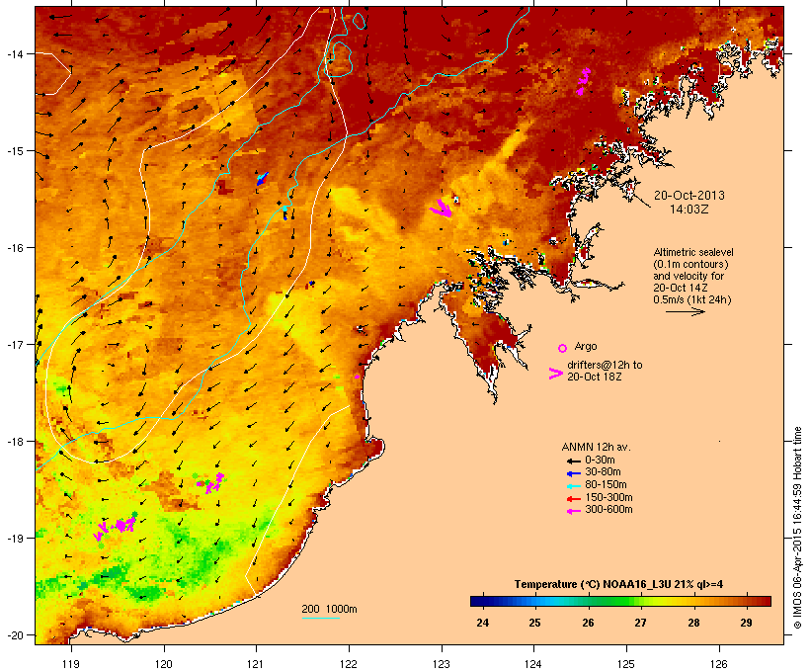
Task: Click latitude axis label '-16'
Action: click(15, 248)
